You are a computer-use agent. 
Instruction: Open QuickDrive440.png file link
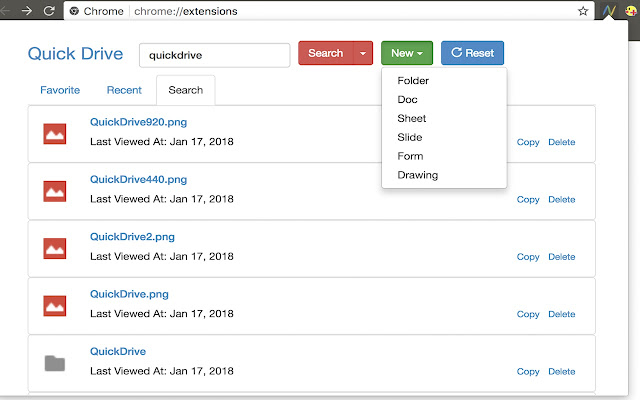138,180
